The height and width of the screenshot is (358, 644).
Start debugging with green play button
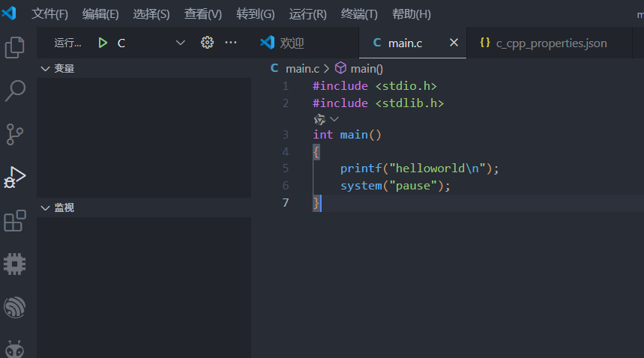pos(103,43)
